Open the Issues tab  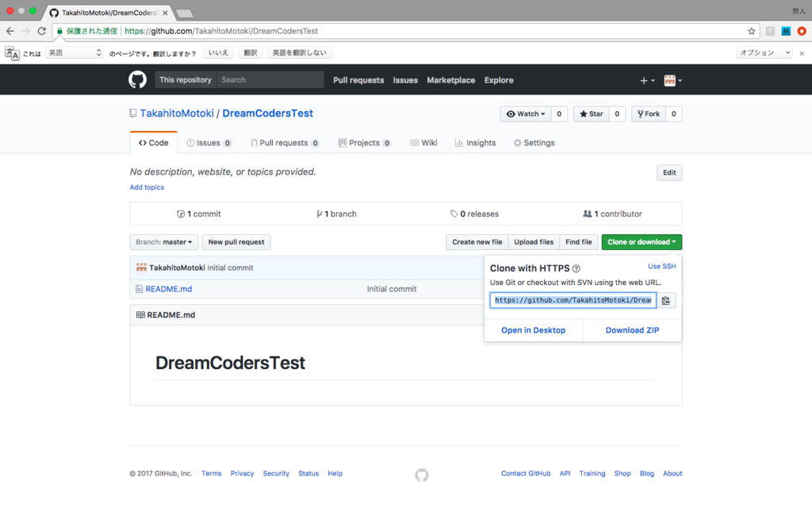pos(209,143)
